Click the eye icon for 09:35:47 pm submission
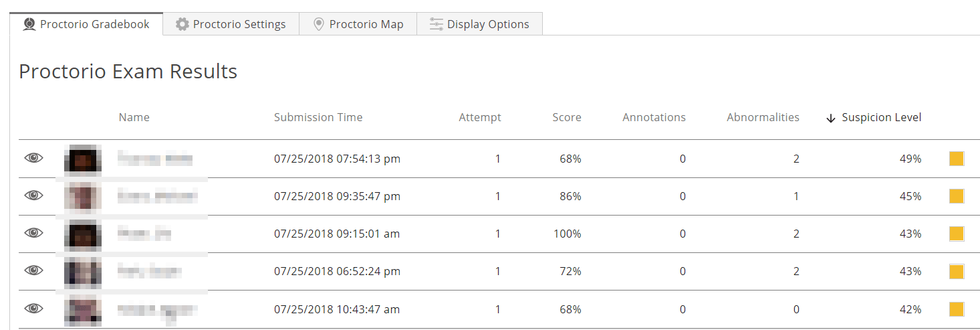 tap(33, 196)
